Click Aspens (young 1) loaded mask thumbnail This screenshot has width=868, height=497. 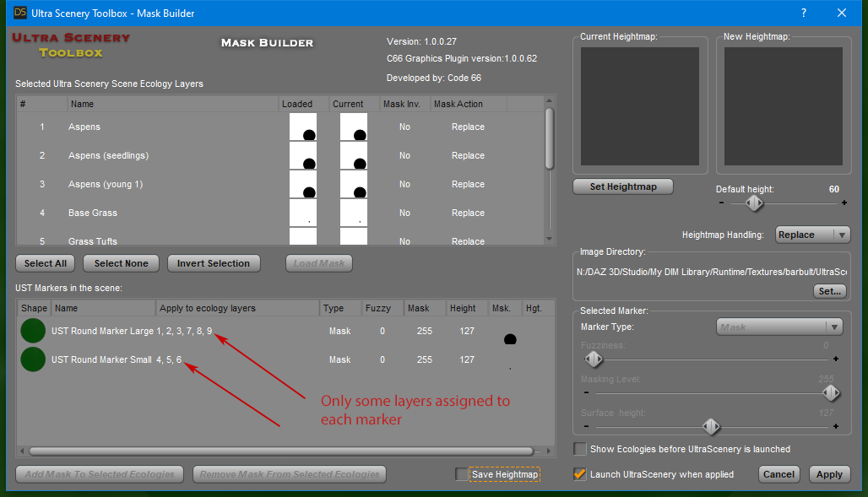click(x=303, y=184)
